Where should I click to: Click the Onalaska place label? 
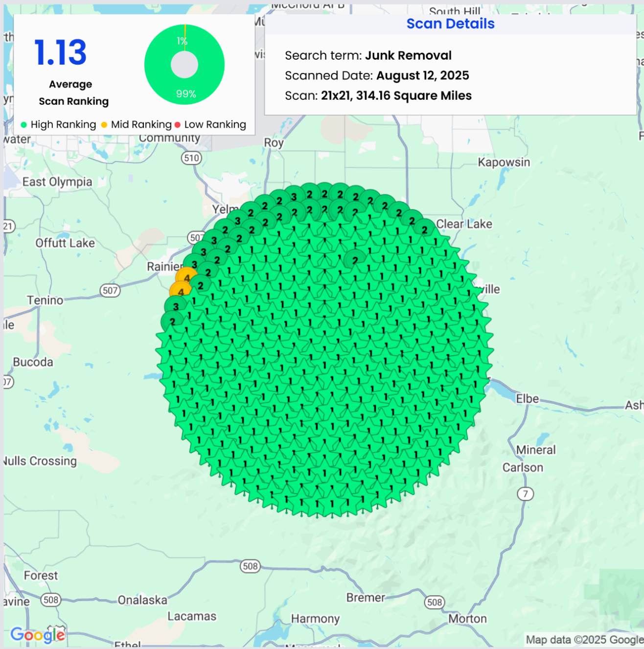click(x=142, y=600)
